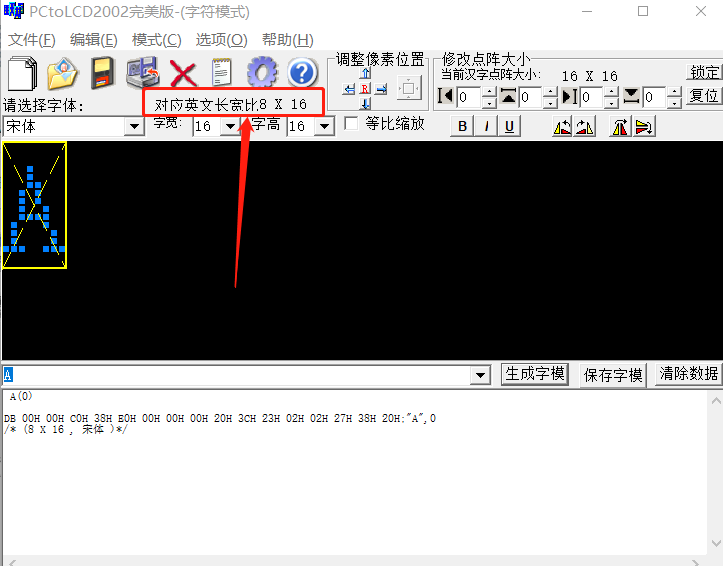Click the left edge value input field

(x=469, y=97)
